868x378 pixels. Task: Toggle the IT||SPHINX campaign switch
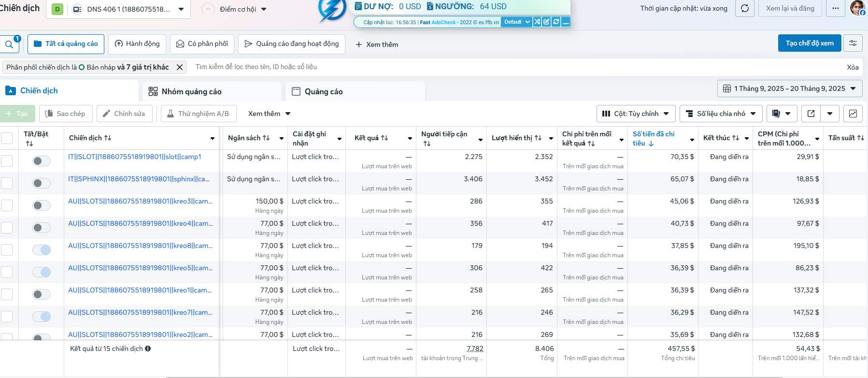point(42,183)
